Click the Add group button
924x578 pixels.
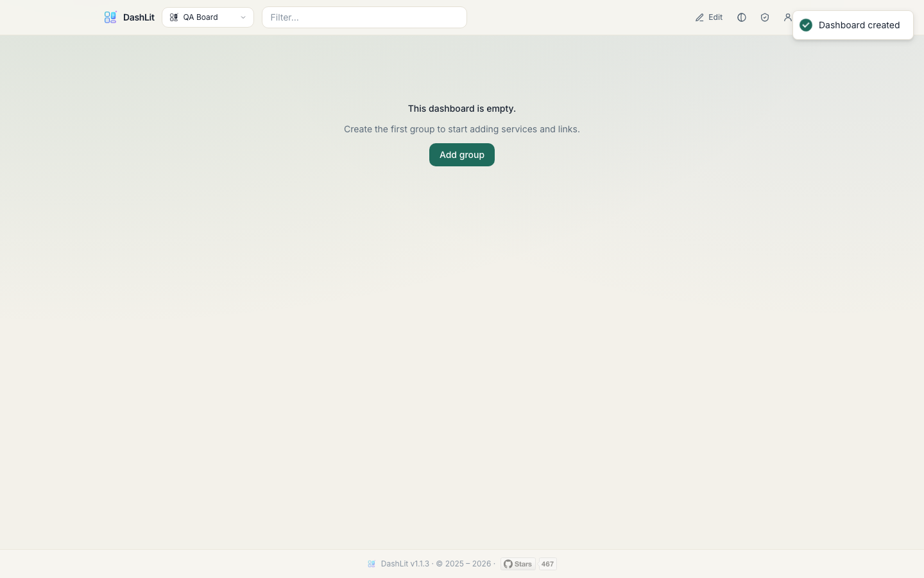[462, 155]
